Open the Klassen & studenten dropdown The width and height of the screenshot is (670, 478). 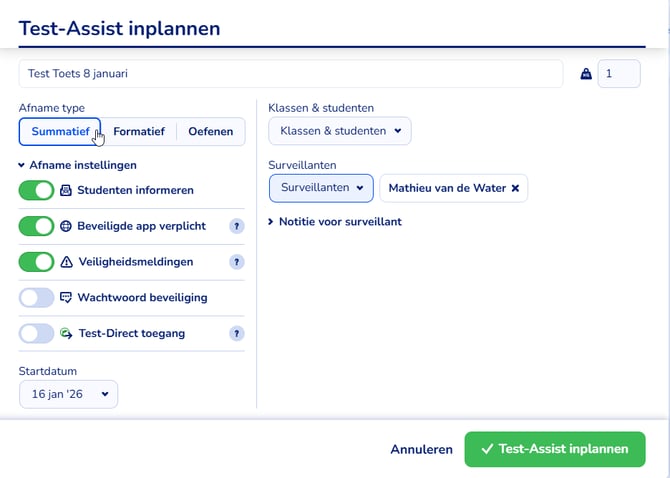coord(340,131)
